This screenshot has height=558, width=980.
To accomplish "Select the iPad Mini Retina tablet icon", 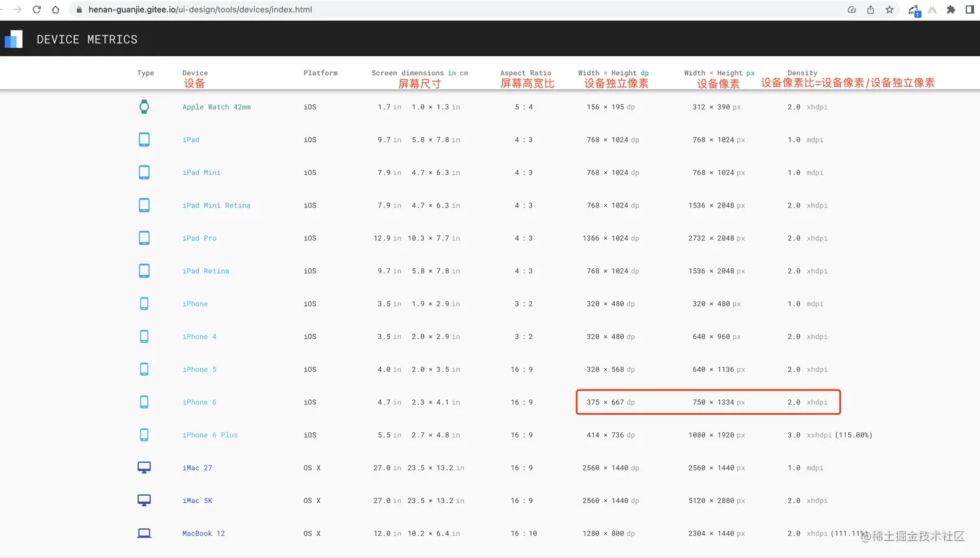I will pyautogui.click(x=144, y=205).
